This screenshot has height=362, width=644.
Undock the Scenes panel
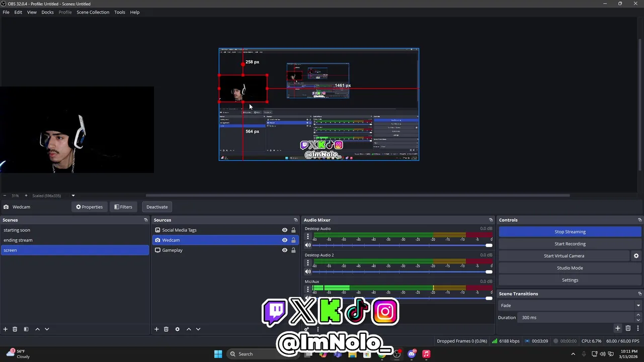(x=146, y=220)
